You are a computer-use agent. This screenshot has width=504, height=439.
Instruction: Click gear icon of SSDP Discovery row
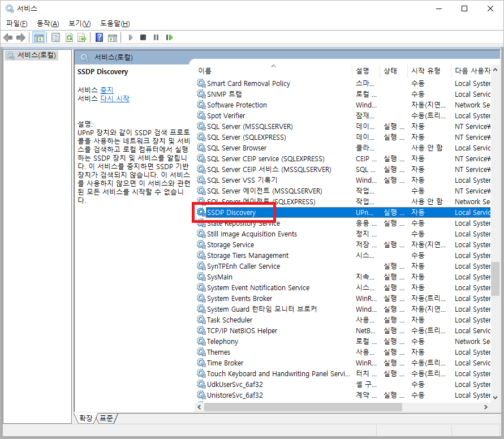[x=201, y=212]
